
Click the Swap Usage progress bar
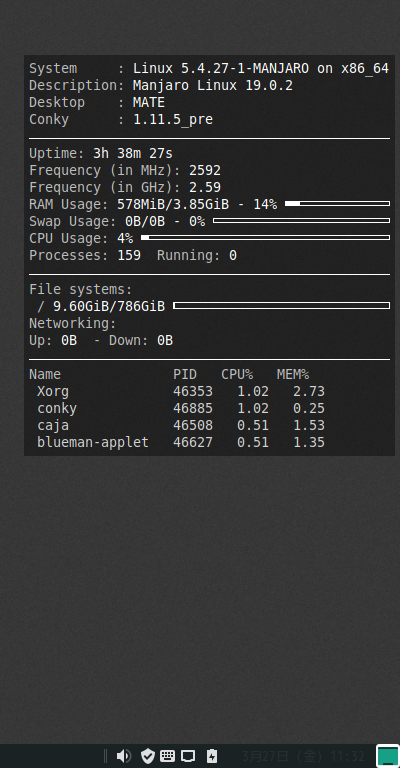pos(302,220)
